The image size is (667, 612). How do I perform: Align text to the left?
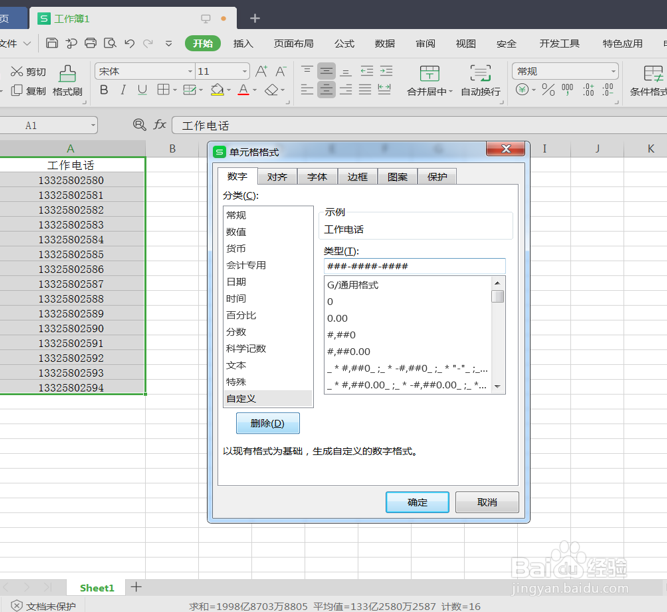tap(307, 89)
